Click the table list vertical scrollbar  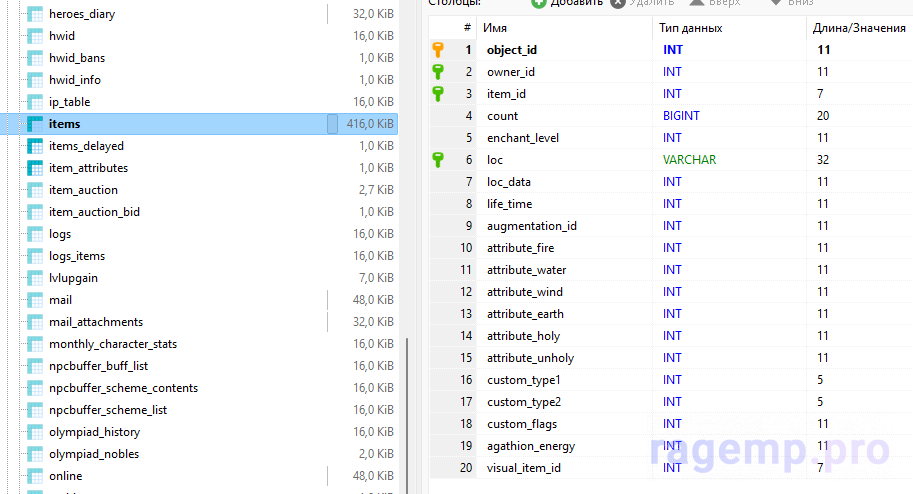click(407, 410)
